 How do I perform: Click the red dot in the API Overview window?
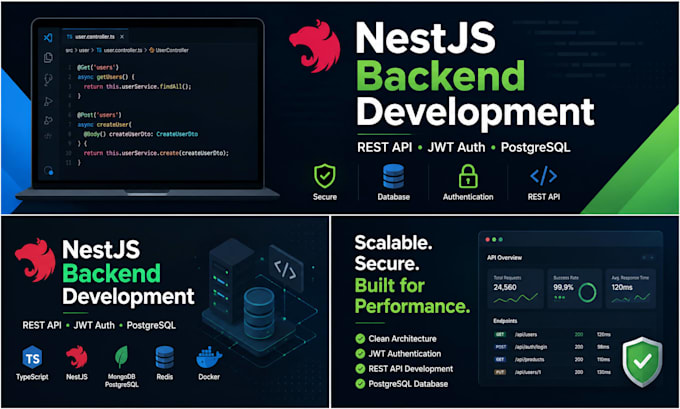click(x=487, y=239)
